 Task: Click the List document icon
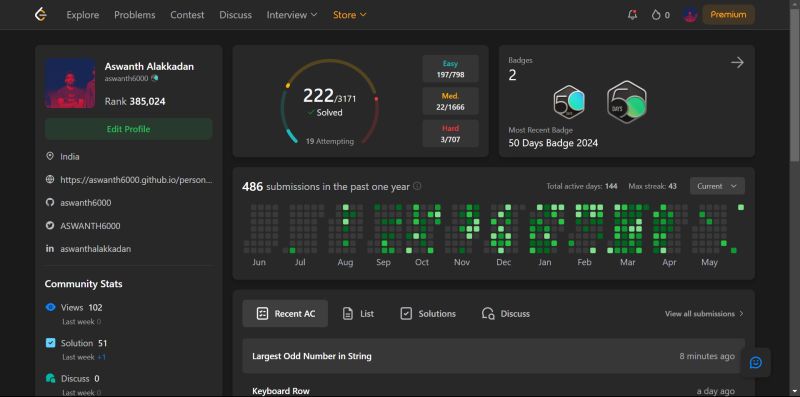coord(347,313)
